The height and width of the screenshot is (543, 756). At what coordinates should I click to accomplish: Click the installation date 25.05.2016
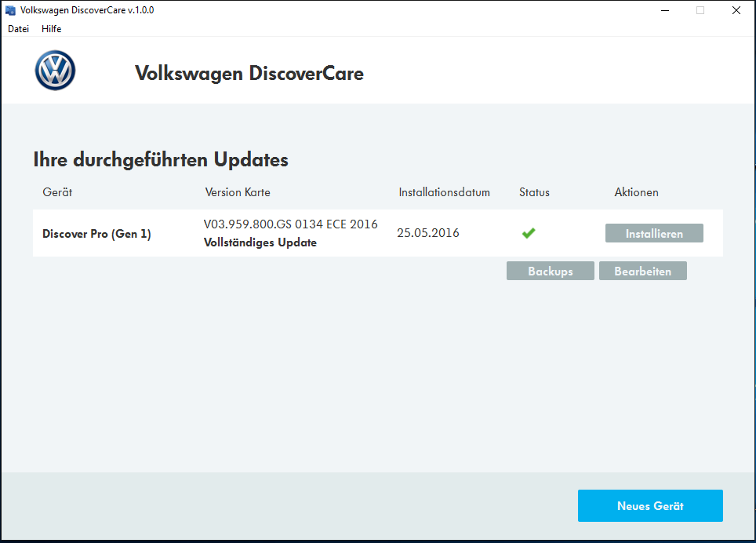(428, 233)
